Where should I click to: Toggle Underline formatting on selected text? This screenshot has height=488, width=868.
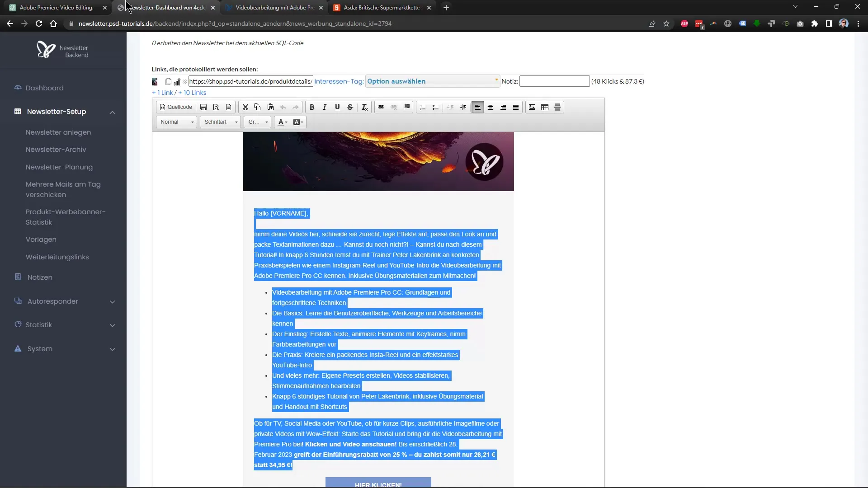click(x=337, y=107)
